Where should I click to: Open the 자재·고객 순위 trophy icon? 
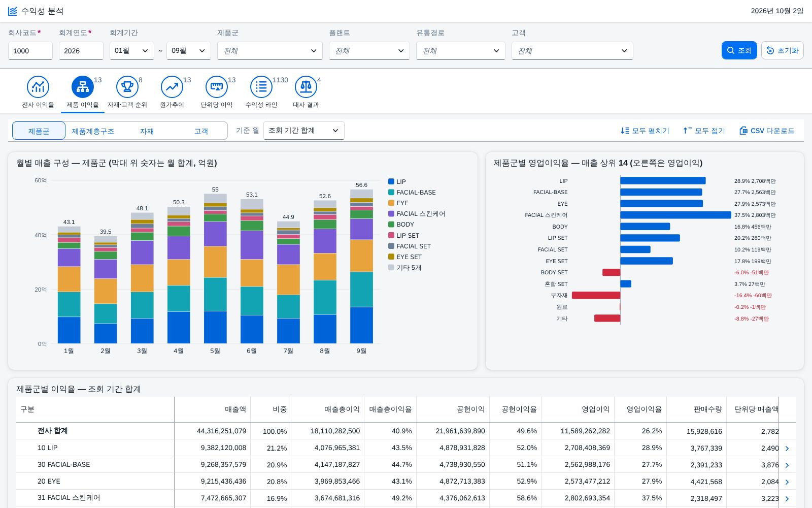click(127, 87)
